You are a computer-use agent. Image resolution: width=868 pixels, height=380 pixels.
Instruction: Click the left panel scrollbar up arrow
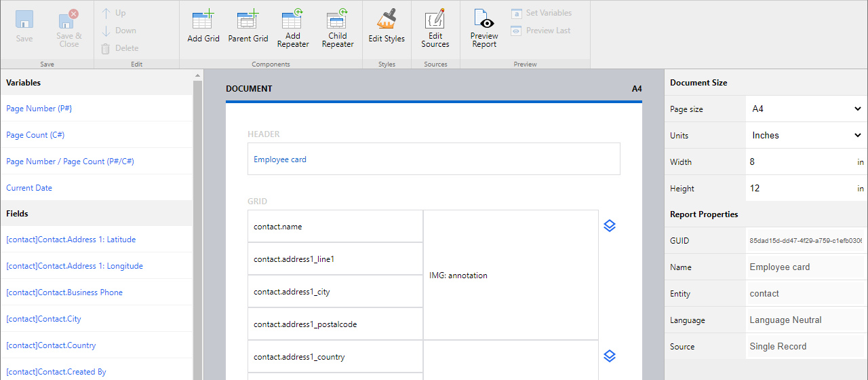197,75
